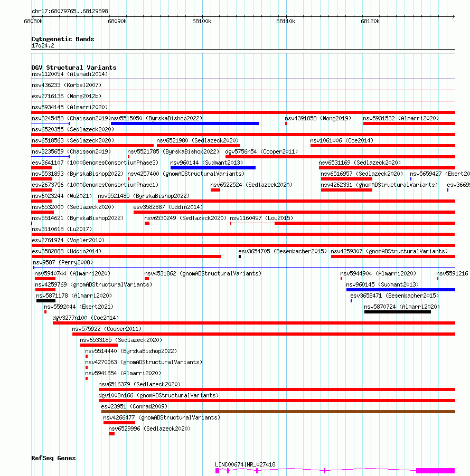Select nsv6529996 (Sedlazeck2020) variant
This screenshot has width=470, height=476.
pos(149,429)
